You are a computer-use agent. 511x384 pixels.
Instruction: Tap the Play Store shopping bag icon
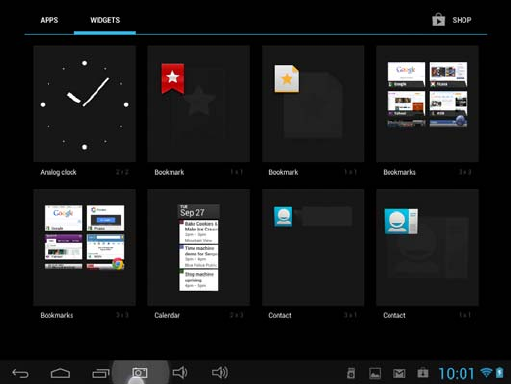coord(438,20)
